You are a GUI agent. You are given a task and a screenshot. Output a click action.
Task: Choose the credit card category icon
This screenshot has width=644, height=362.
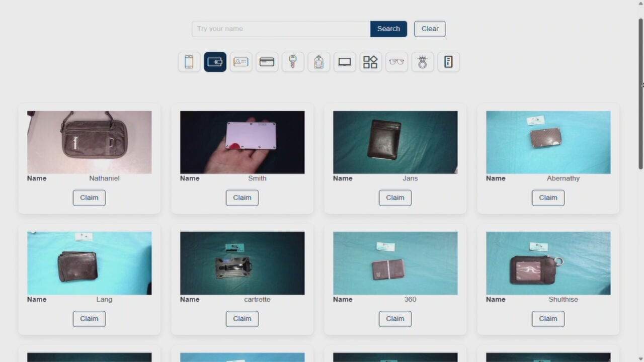pos(267,62)
